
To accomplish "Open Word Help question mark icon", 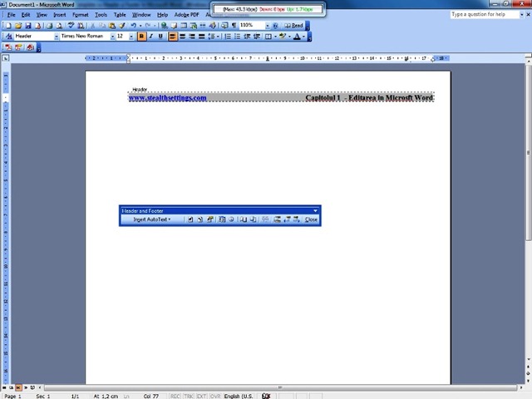I will tap(275, 26).
